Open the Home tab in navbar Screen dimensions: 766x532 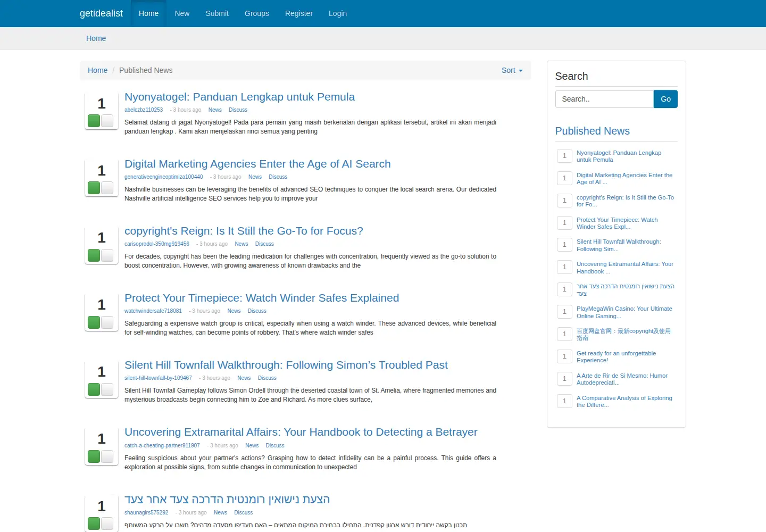click(x=148, y=13)
